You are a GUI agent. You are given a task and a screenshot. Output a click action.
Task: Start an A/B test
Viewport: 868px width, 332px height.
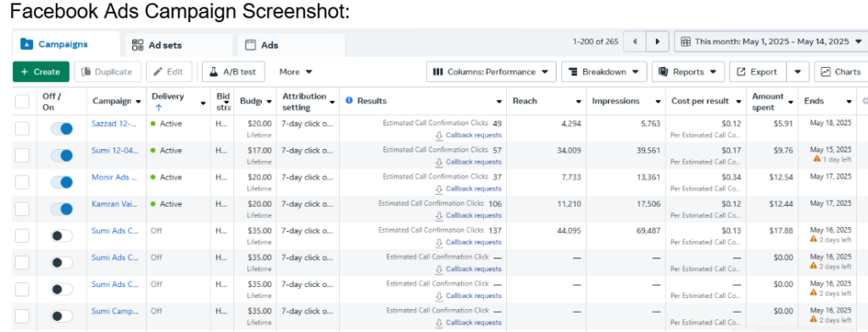(x=233, y=72)
